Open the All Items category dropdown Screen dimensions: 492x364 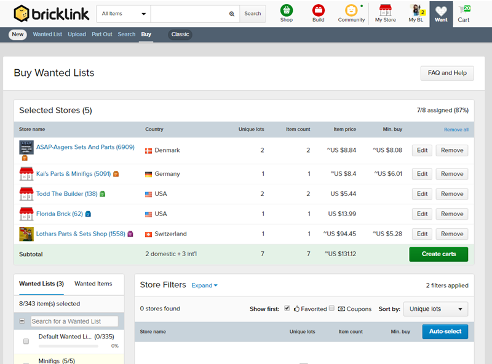(x=123, y=14)
